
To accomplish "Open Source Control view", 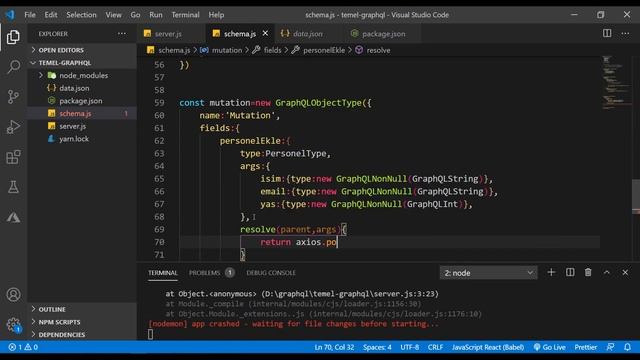I will (13, 97).
